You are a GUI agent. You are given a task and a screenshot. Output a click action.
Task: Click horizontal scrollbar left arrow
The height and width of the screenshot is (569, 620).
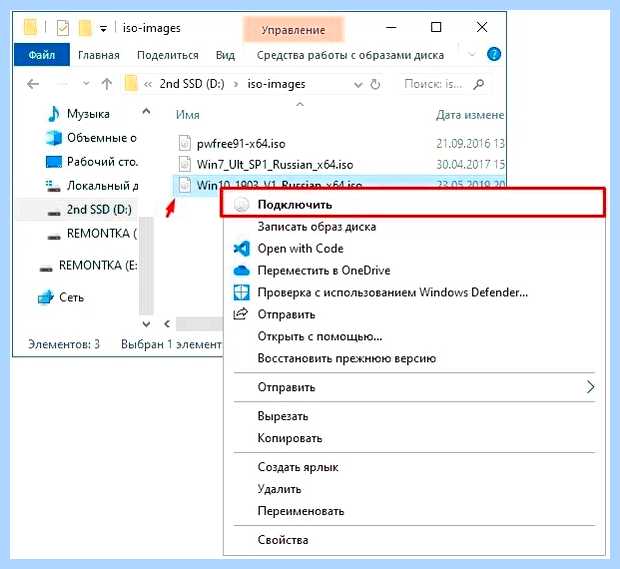[167, 324]
